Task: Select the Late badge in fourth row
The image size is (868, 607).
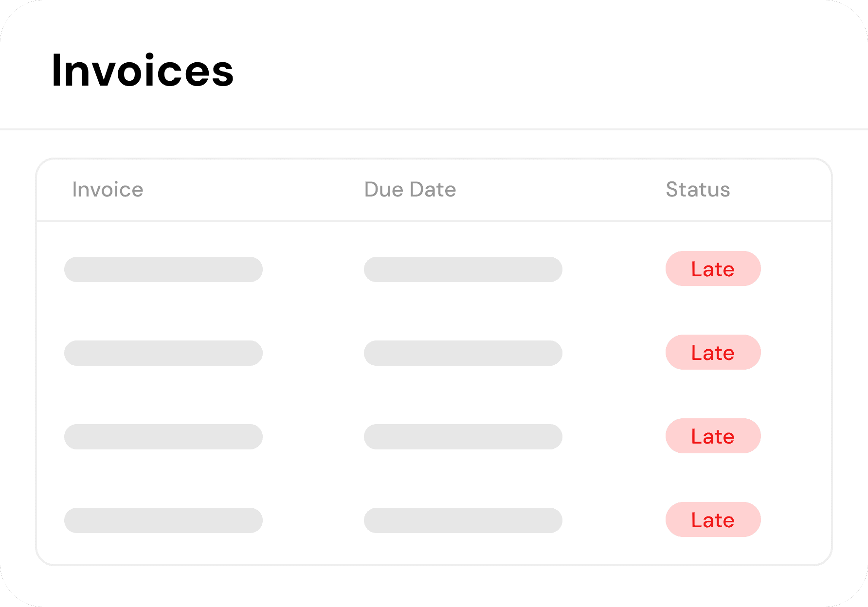Action: [713, 519]
